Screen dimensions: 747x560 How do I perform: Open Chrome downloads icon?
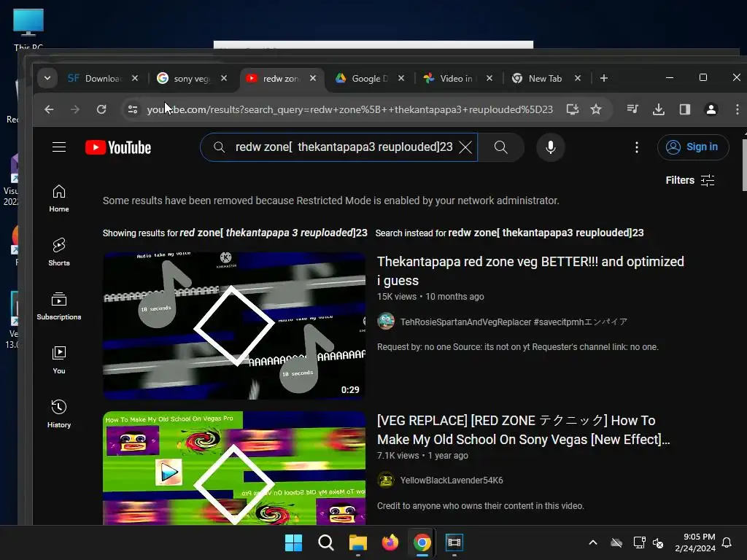pyautogui.click(x=659, y=109)
